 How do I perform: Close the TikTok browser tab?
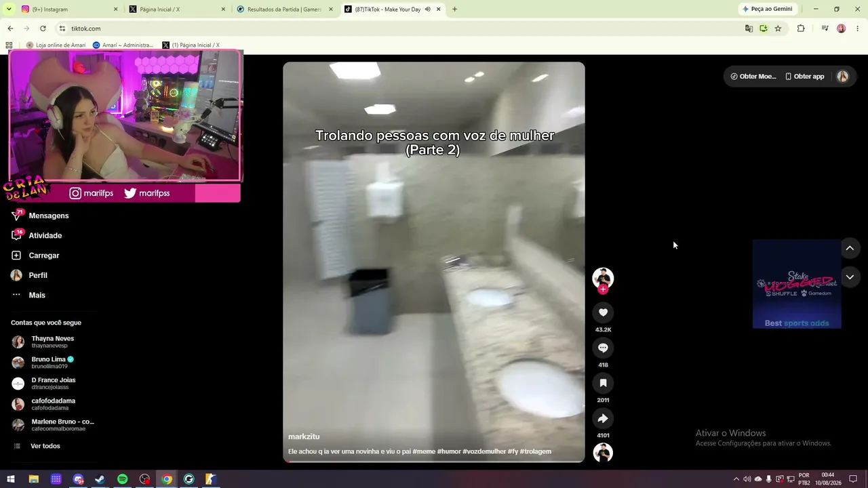pos(439,9)
